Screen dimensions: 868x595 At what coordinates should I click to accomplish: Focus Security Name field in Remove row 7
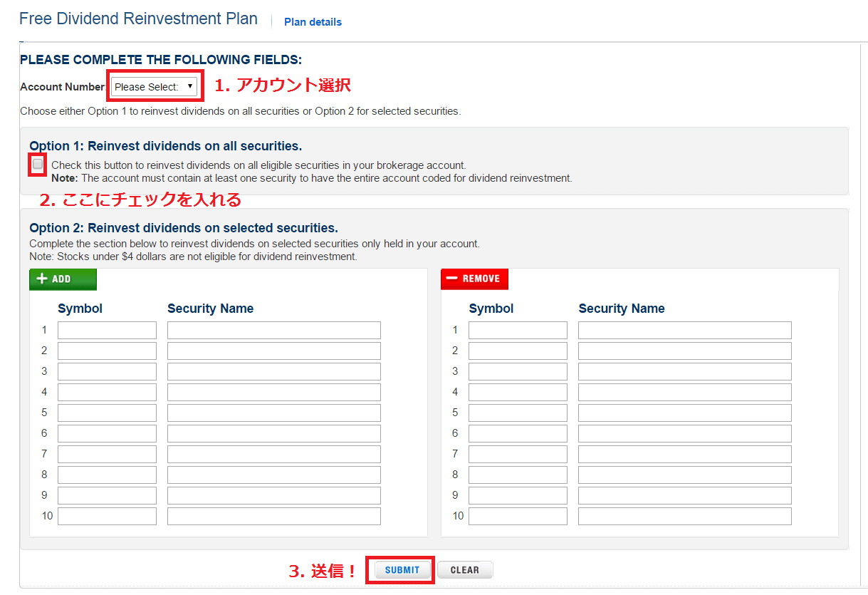pyautogui.click(x=684, y=454)
